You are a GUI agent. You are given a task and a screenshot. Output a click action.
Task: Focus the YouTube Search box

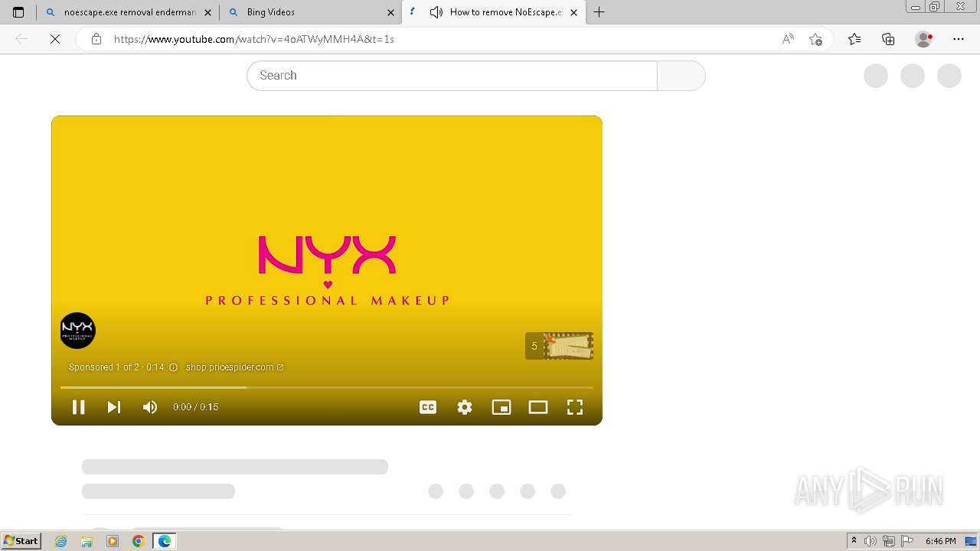point(452,76)
